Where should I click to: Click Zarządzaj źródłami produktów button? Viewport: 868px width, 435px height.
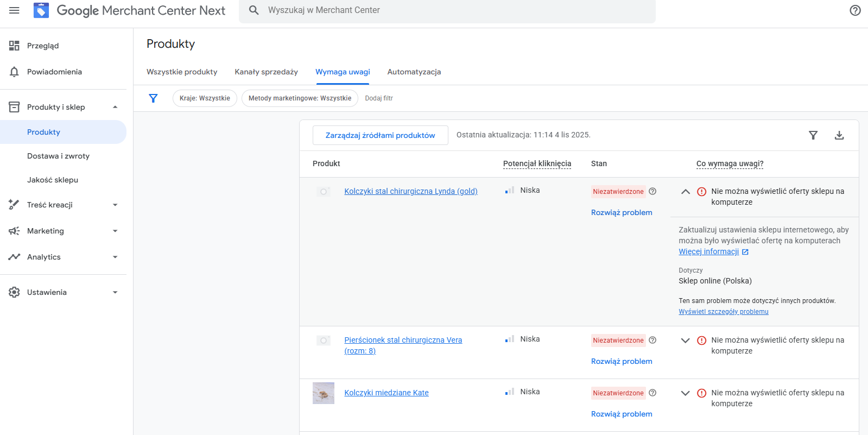(x=380, y=135)
